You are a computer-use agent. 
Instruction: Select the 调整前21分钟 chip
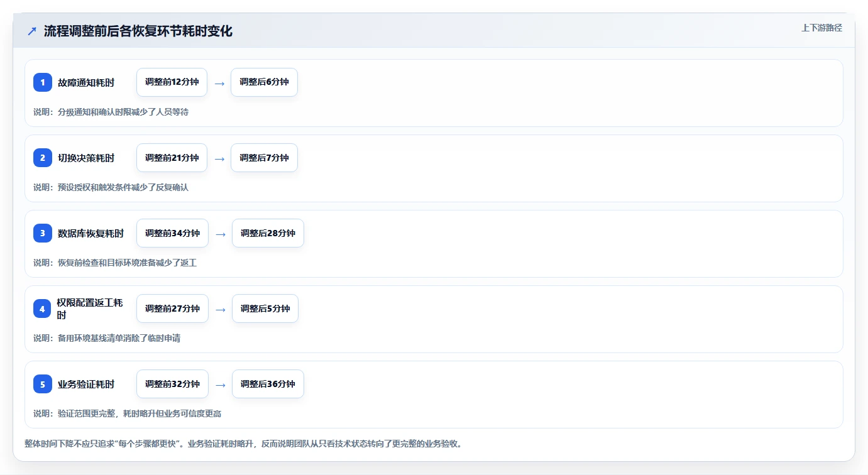[x=172, y=158]
